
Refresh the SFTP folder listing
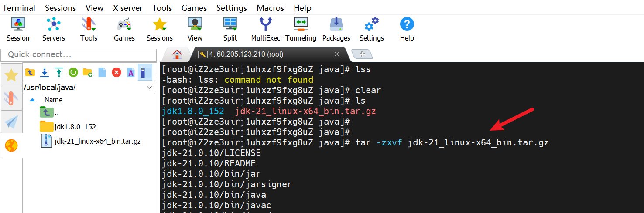click(73, 72)
